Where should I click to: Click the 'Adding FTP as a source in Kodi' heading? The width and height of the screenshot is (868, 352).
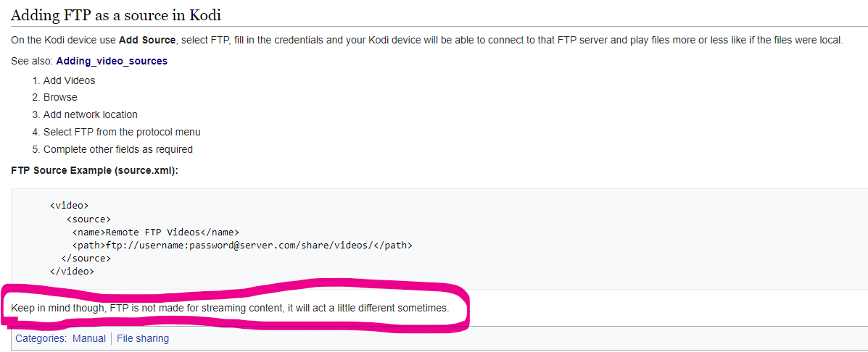(x=116, y=14)
